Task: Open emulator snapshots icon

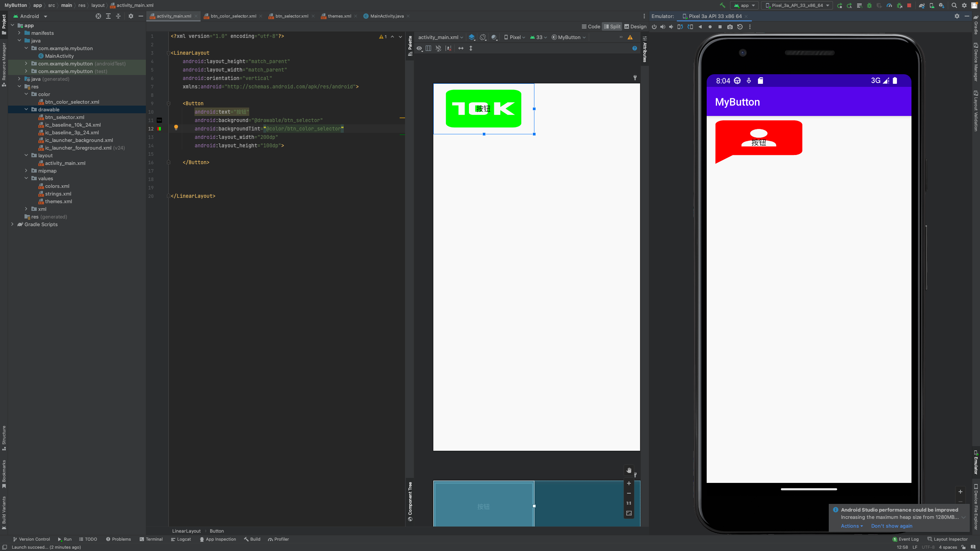Action: (x=740, y=27)
